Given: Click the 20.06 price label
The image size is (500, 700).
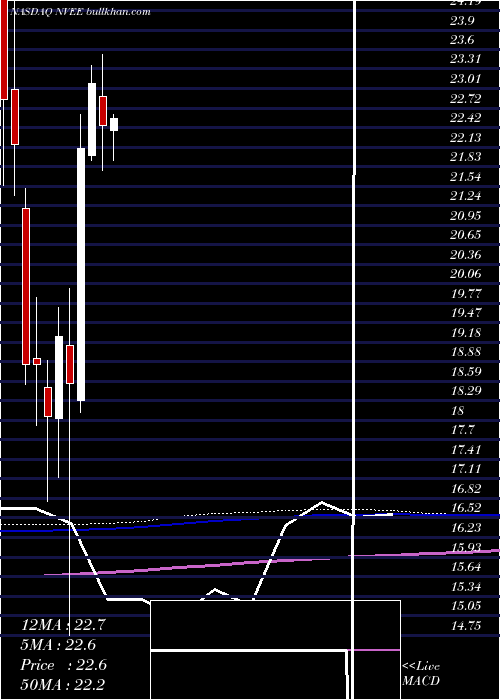Looking at the screenshot, I should point(466,274).
